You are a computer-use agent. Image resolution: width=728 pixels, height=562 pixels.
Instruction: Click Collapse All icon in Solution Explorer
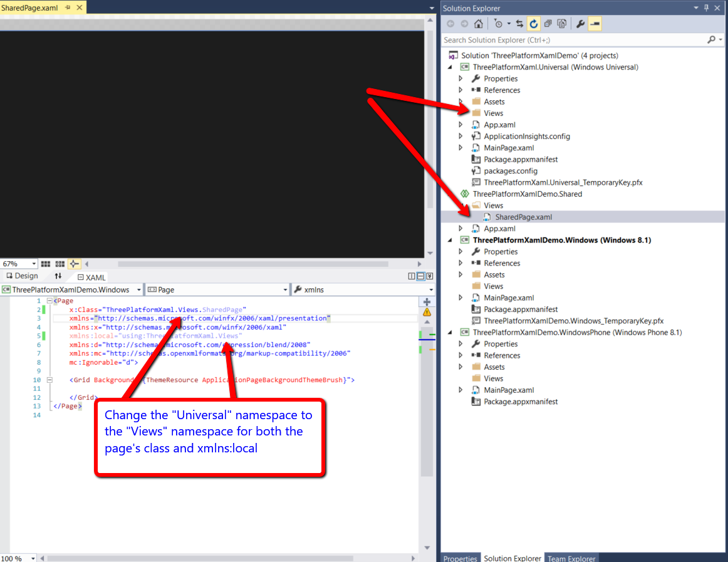click(548, 24)
